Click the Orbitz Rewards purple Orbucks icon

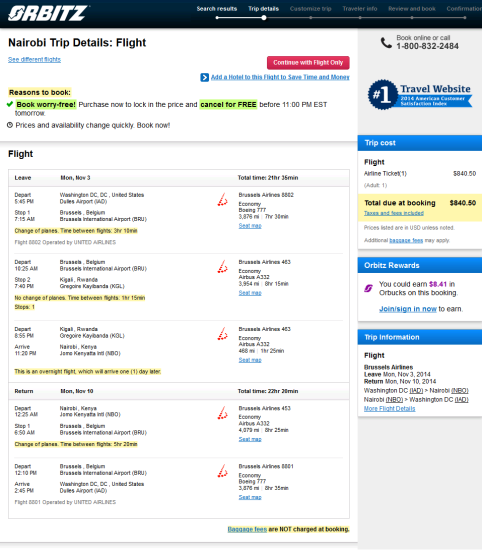coord(368,288)
